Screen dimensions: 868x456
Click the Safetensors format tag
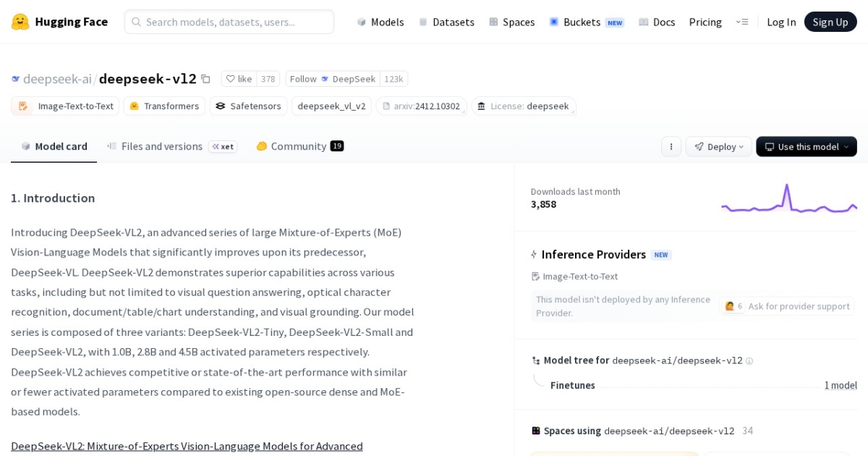(248, 106)
